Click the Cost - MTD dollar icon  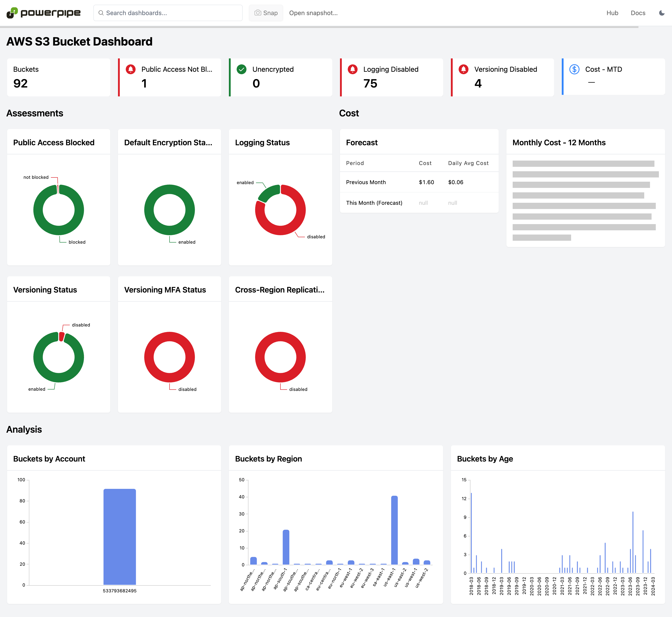pyautogui.click(x=574, y=69)
